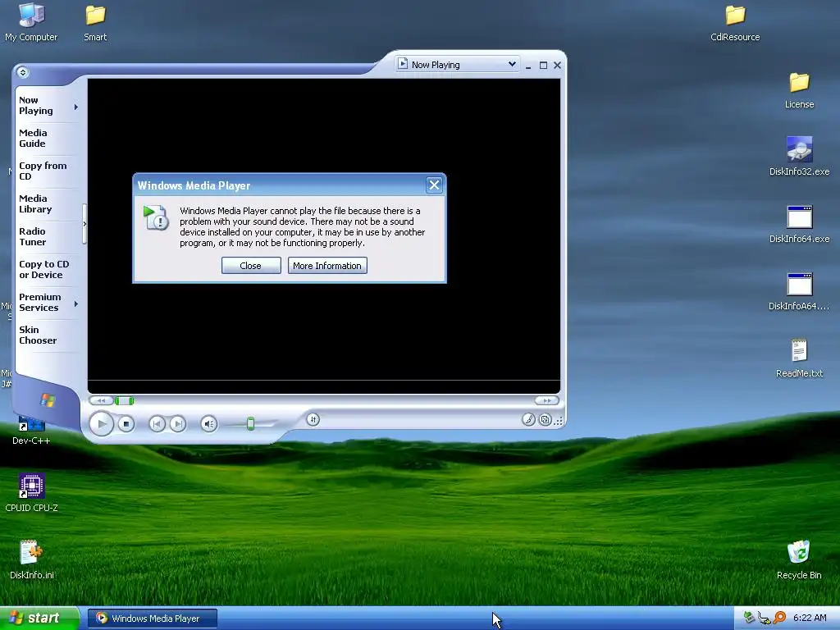Click the Play button in Media Player

click(101, 424)
